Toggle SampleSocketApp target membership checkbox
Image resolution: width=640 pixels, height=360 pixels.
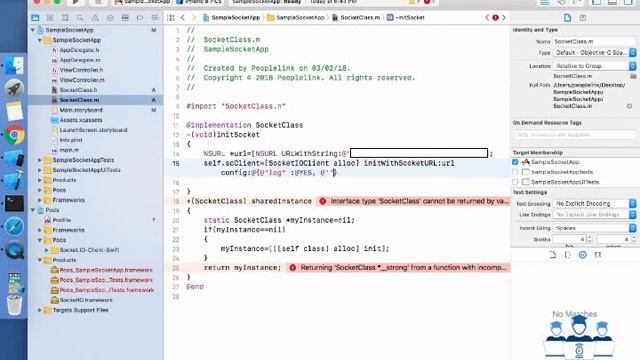(x=515, y=162)
